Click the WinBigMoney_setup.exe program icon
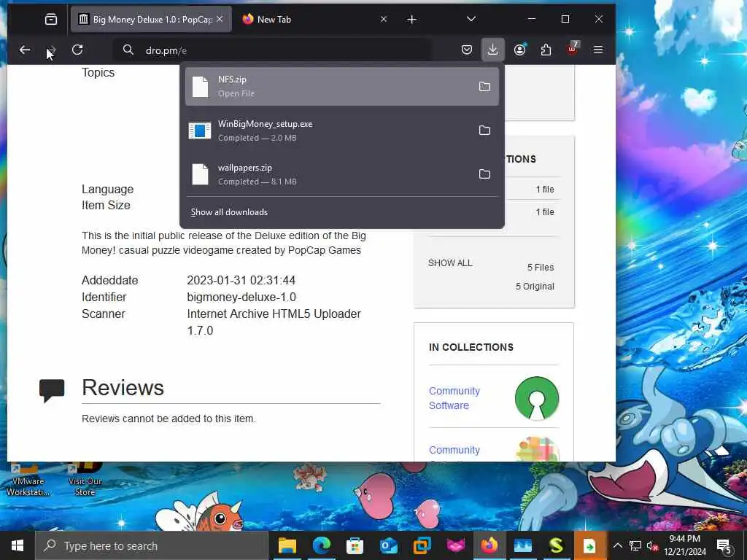Viewport: 747px width, 560px height. coord(200,131)
